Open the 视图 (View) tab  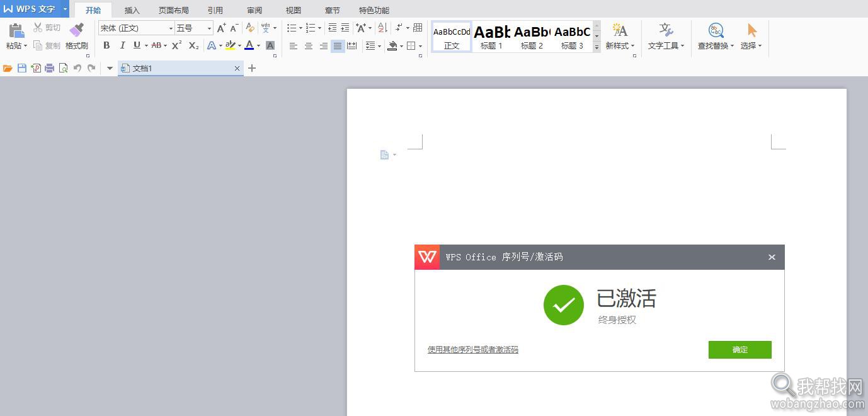point(294,10)
